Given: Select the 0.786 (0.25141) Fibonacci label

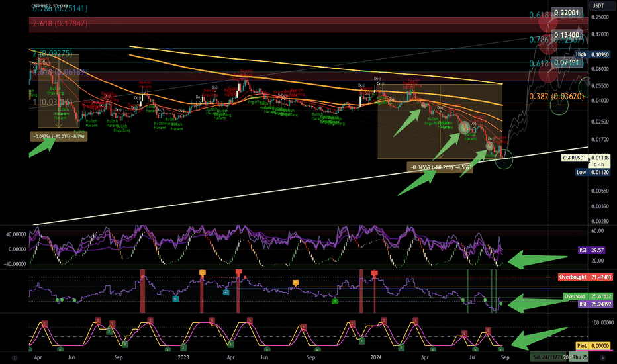Looking at the screenshot, I should point(60,8).
